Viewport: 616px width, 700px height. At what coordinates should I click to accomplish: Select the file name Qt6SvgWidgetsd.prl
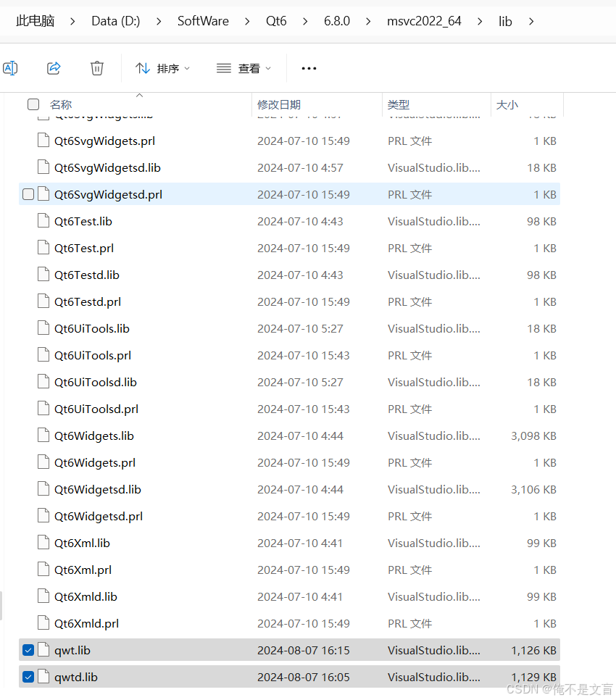coord(108,195)
